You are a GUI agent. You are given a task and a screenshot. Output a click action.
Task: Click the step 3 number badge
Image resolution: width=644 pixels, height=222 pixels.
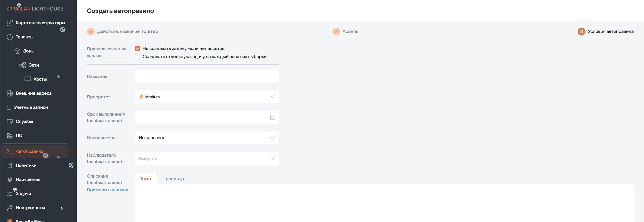581,32
